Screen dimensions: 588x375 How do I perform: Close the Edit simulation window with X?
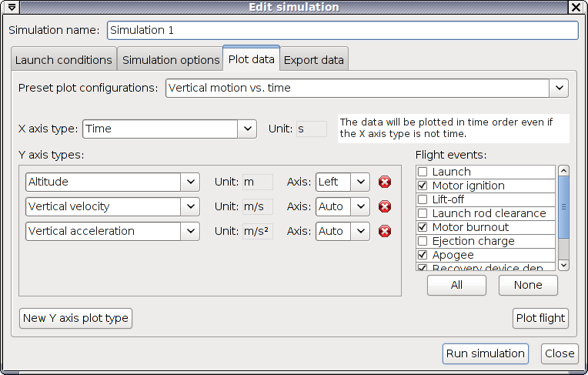coord(576,7)
